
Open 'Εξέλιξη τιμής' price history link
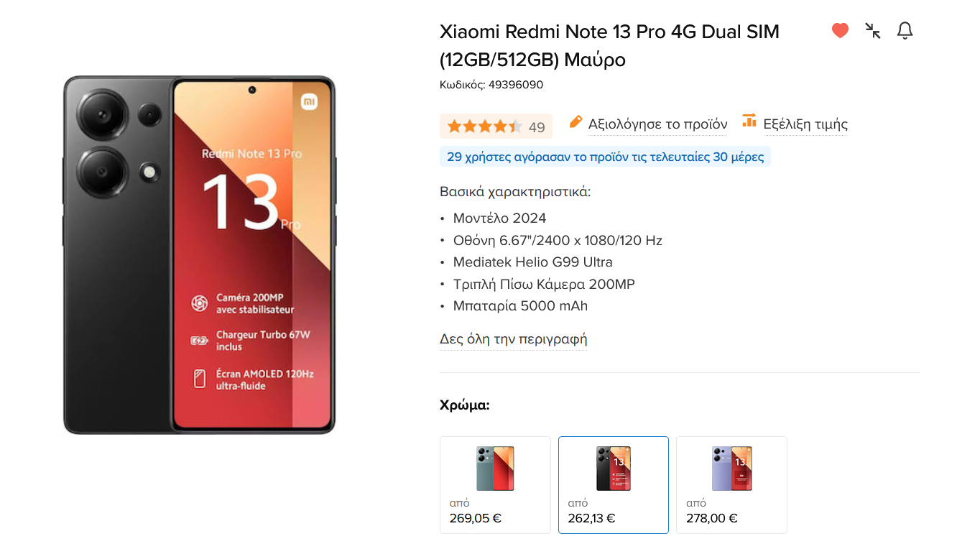[805, 124]
